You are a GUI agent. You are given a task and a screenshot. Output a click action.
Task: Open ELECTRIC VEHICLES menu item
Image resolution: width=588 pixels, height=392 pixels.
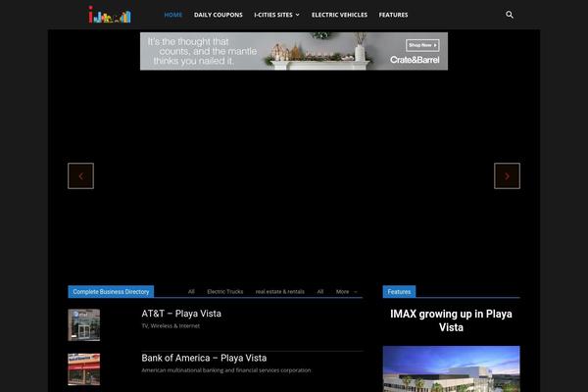click(x=339, y=15)
